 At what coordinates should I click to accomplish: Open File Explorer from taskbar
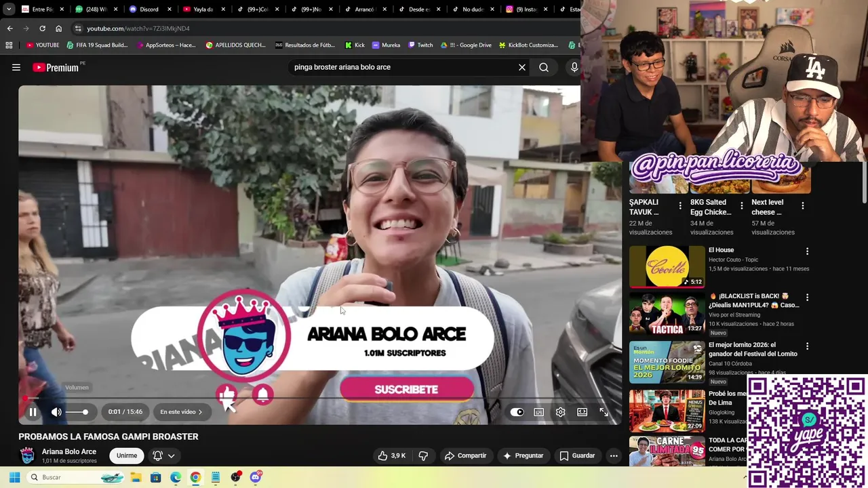tap(136, 477)
